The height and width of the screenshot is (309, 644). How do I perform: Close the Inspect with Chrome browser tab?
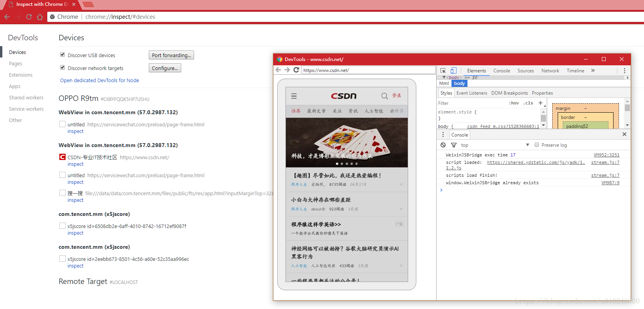(x=74, y=4)
